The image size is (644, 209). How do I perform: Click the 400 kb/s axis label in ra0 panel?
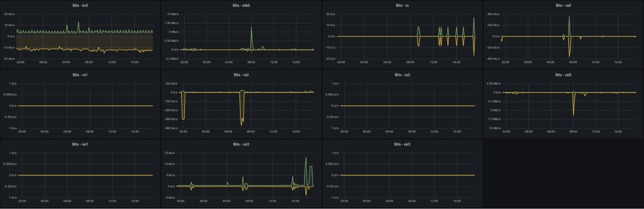(x=494, y=14)
